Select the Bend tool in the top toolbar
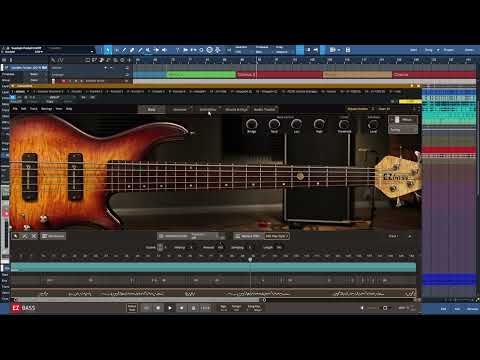The height and width of the screenshot is (360, 480). [x=156, y=50]
